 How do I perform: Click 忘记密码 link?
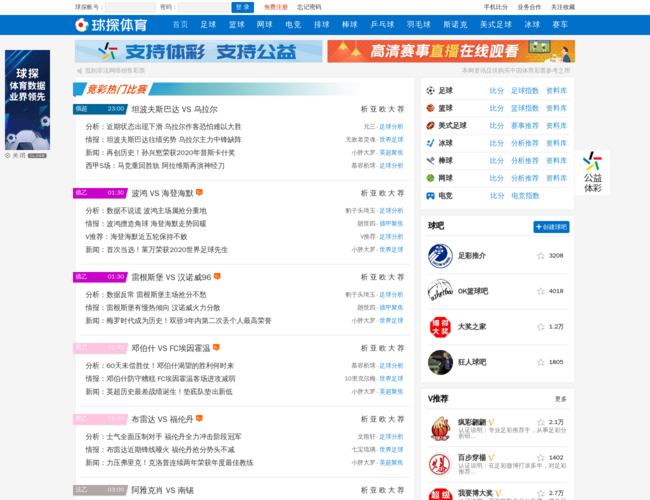click(309, 7)
